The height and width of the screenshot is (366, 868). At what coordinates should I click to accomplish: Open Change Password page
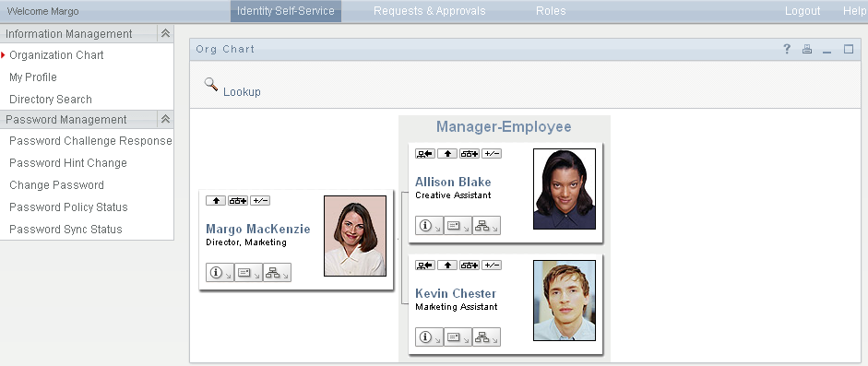click(x=56, y=185)
